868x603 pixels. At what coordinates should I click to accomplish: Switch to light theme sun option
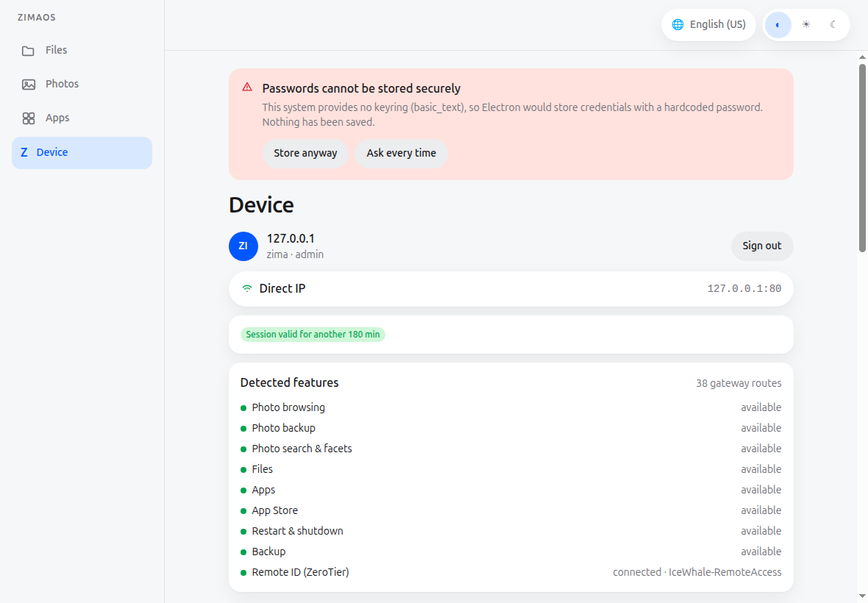[x=806, y=25]
